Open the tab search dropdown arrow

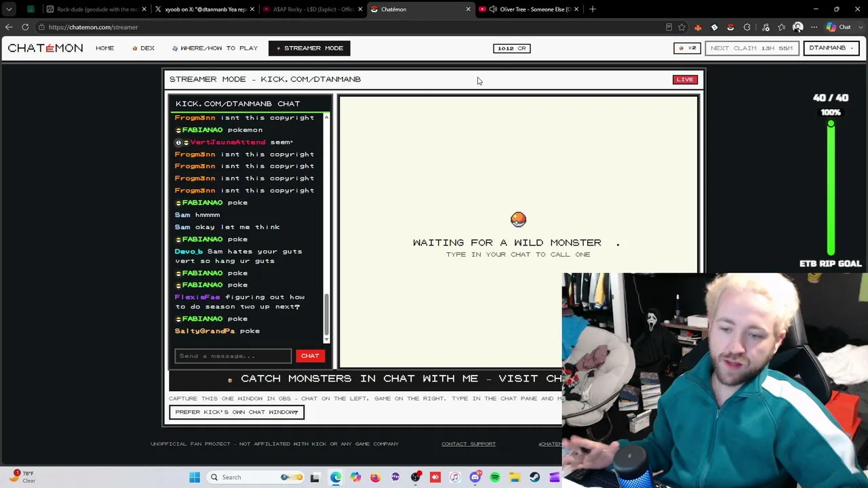point(9,9)
